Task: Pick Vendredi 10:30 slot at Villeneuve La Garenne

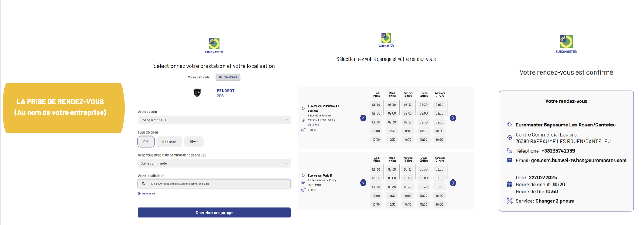Action: pyautogui.click(x=439, y=140)
